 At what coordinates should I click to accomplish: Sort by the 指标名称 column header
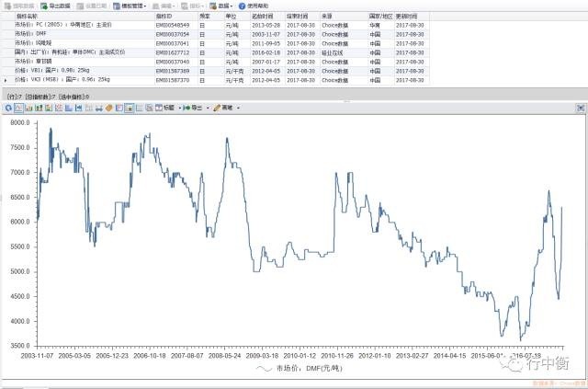(x=85, y=17)
